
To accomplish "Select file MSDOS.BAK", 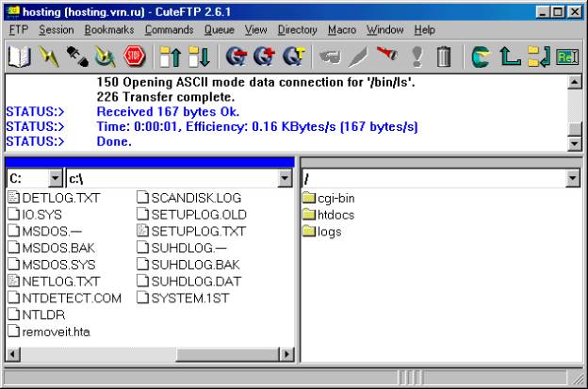I will pyautogui.click(x=52, y=248).
